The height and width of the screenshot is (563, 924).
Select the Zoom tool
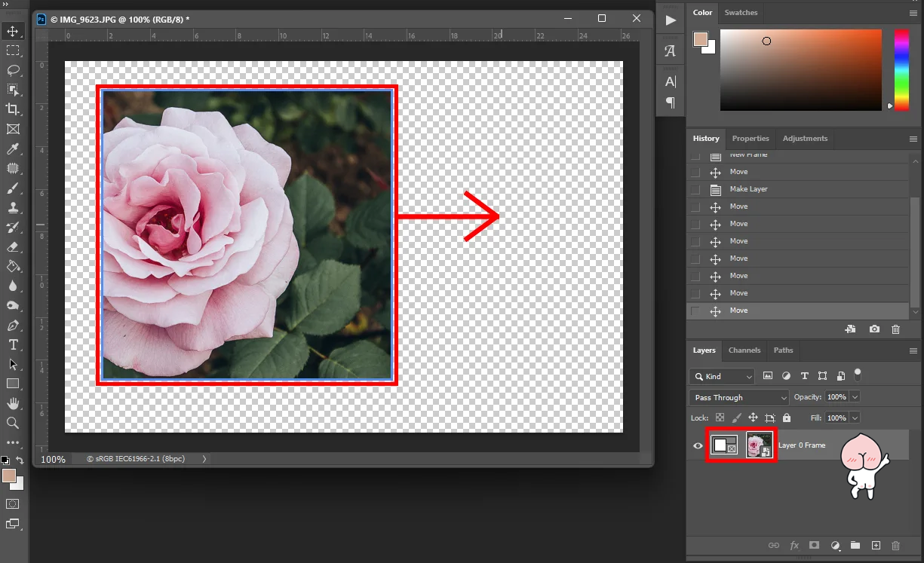point(13,423)
